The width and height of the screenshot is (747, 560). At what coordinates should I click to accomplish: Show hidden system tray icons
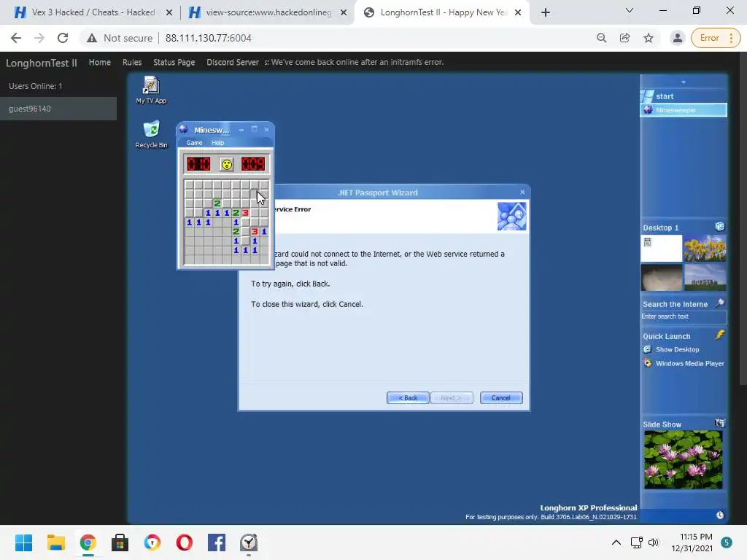tap(616, 542)
